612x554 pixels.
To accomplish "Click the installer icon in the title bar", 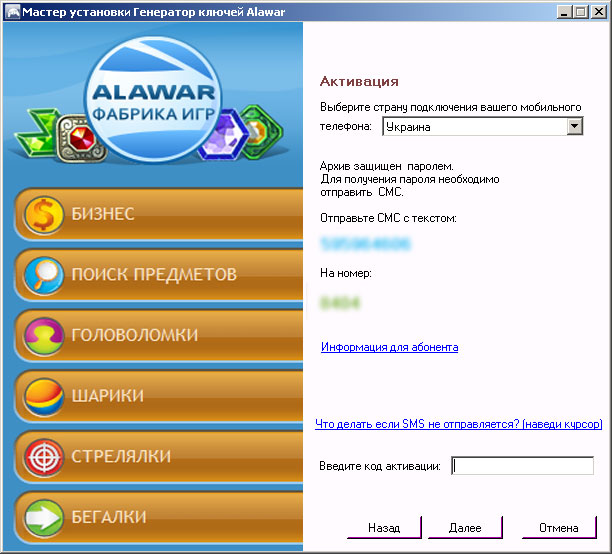I will tap(11, 10).
